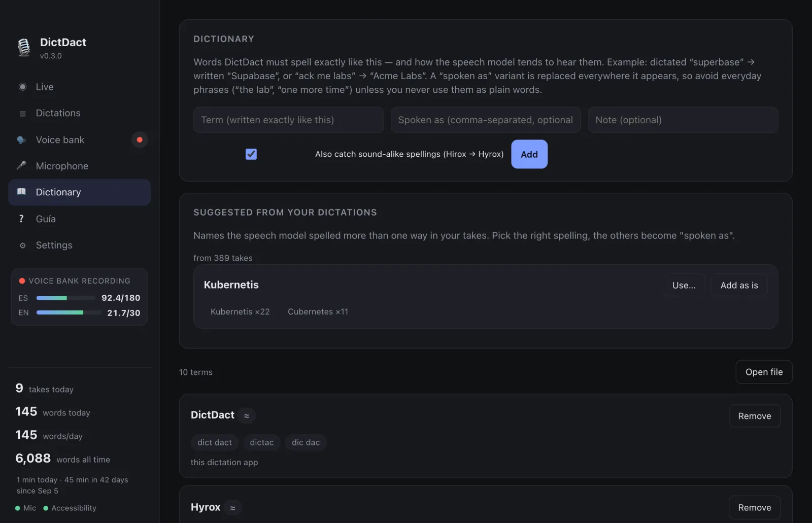Click the from 389 takes label
The width and height of the screenshot is (812, 523).
coord(223,258)
